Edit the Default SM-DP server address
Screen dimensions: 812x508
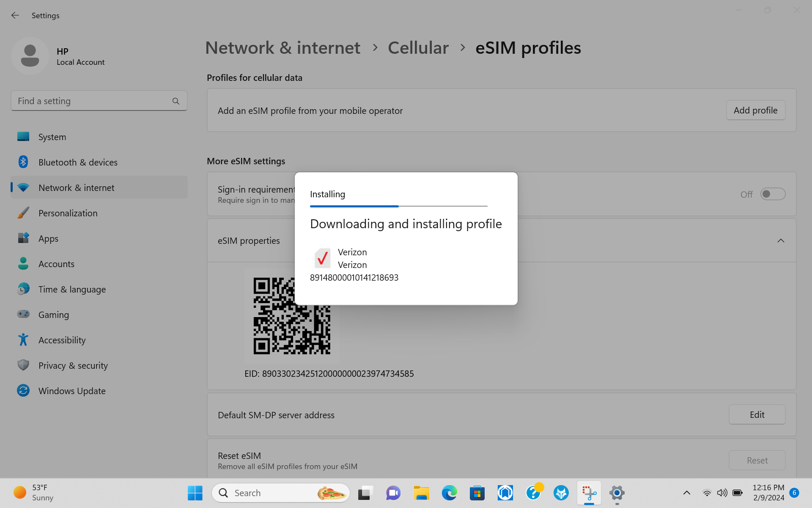pos(757,414)
